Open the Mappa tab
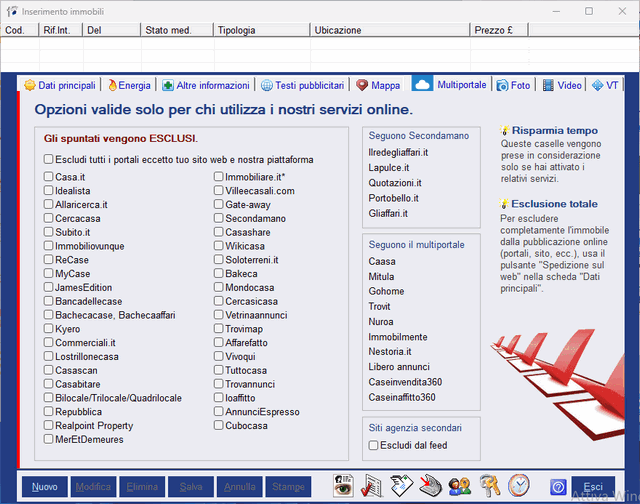 click(x=378, y=85)
